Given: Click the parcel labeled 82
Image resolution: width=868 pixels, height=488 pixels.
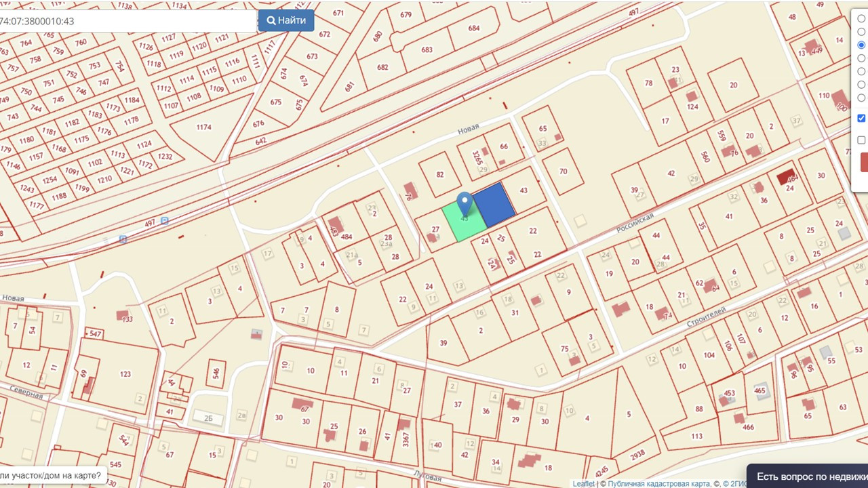Looking at the screenshot, I should [x=439, y=174].
